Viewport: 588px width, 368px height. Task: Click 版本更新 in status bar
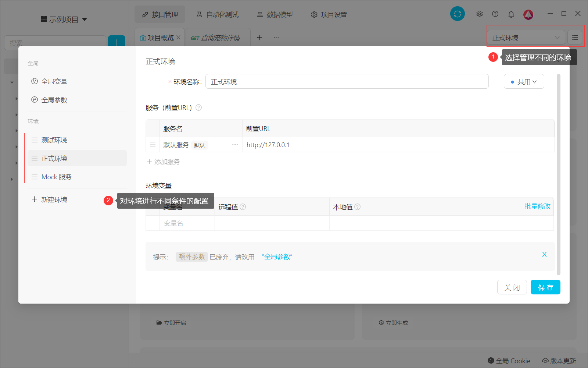pos(559,361)
